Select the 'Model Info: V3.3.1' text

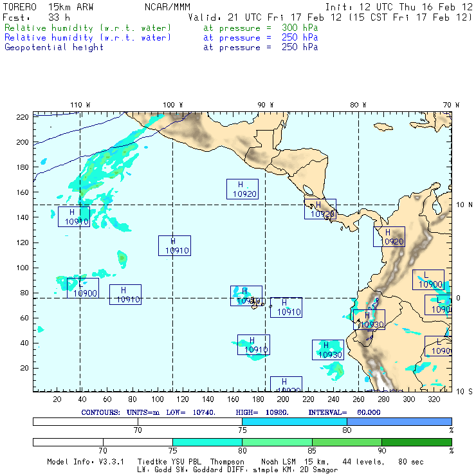pos(86,462)
